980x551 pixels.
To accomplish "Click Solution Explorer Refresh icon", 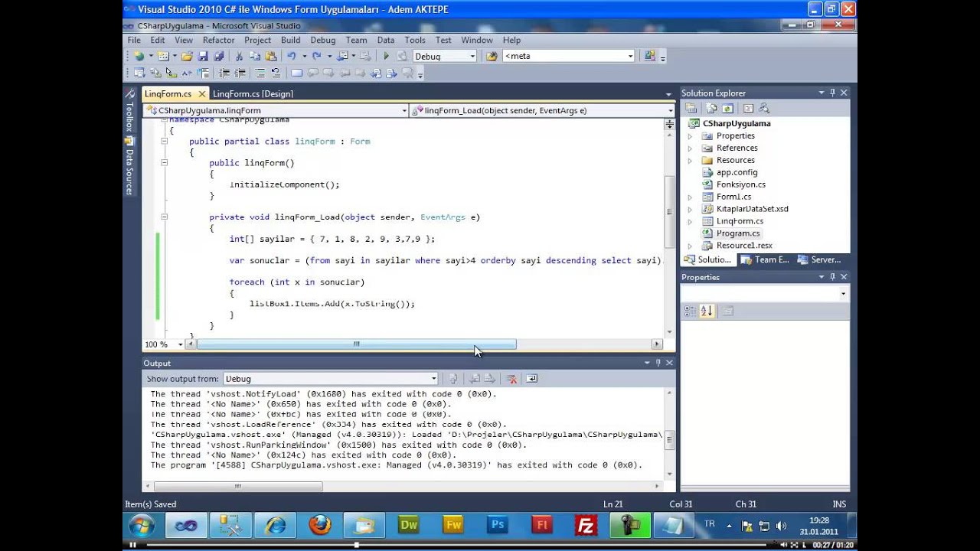I will [x=728, y=109].
